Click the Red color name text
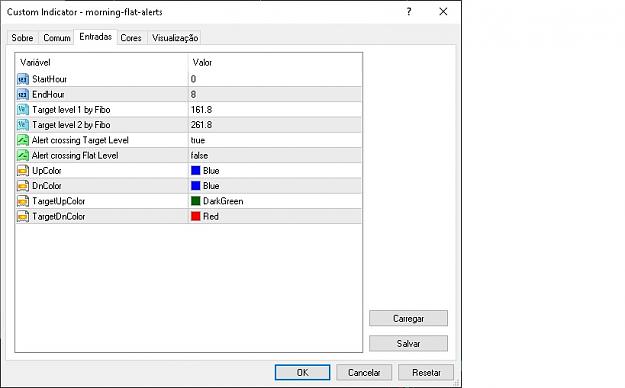This screenshot has height=388, width=625. point(211,216)
